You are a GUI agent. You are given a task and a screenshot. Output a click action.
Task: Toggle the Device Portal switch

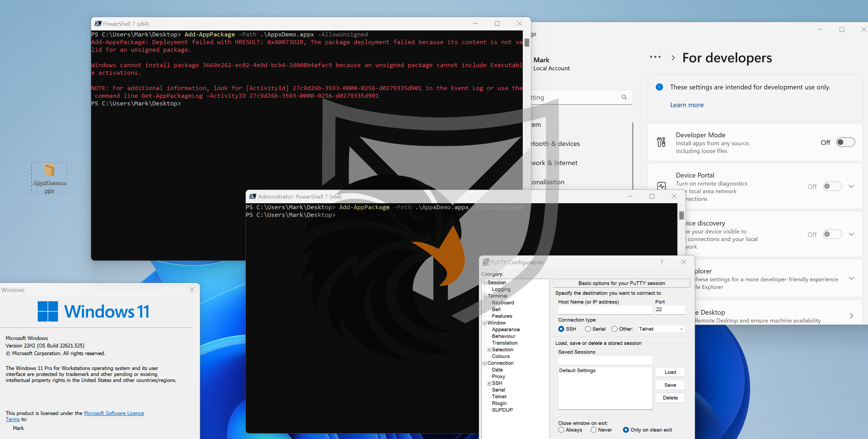tap(832, 186)
